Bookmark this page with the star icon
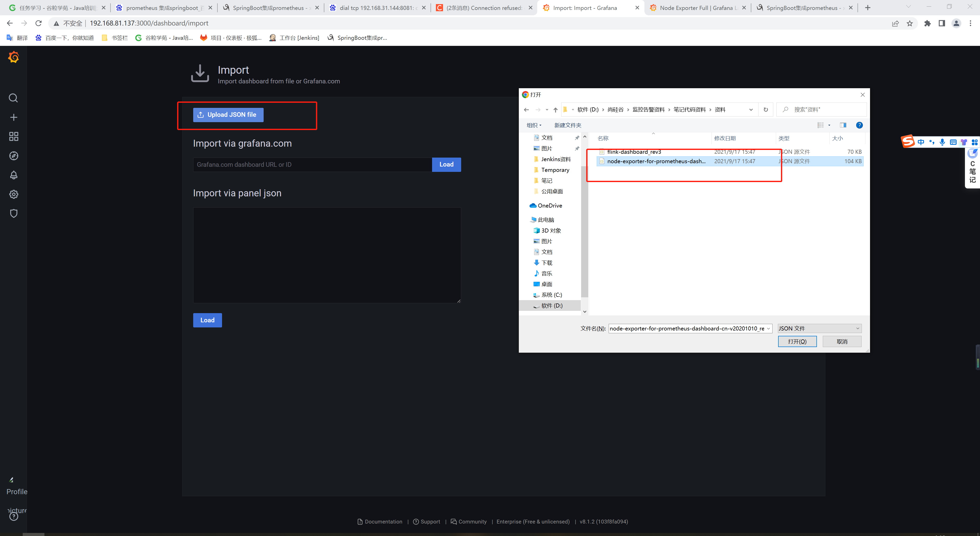This screenshot has width=980, height=536. (x=910, y=23)
